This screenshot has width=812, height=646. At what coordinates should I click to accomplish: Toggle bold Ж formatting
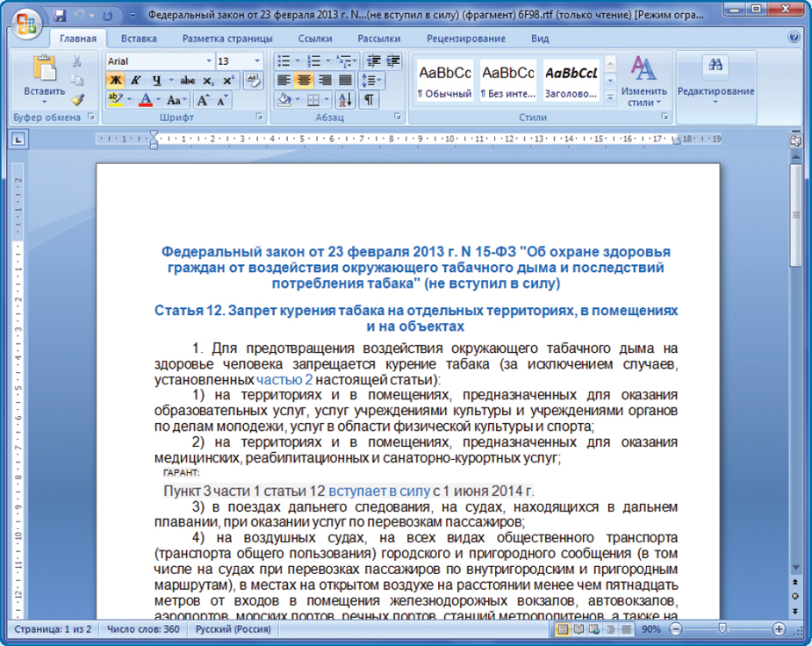(115, 80)
